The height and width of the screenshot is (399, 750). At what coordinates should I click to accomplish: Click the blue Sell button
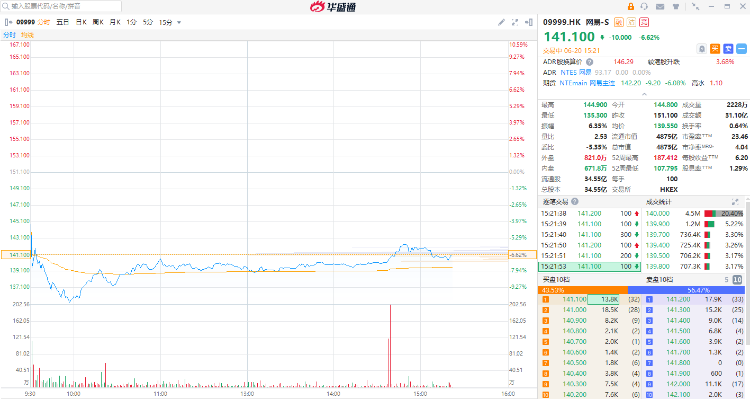point(728,49)
